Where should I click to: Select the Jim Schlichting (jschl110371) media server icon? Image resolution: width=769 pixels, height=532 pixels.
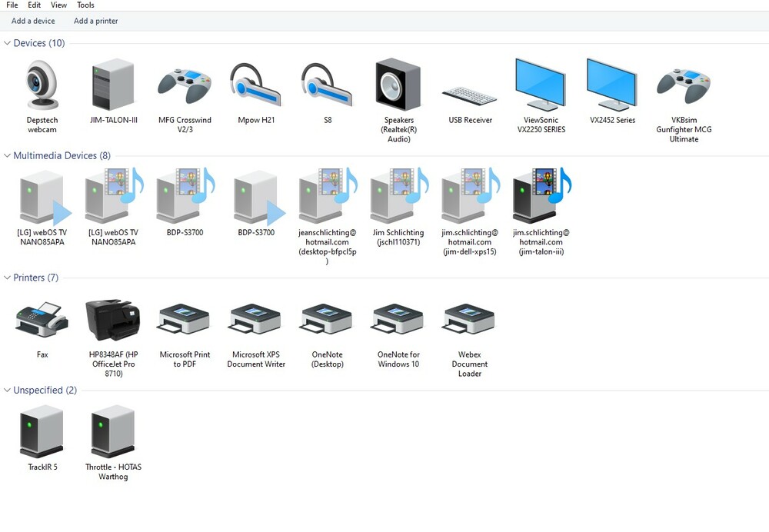pyautogui.click(x=399, y=195)
